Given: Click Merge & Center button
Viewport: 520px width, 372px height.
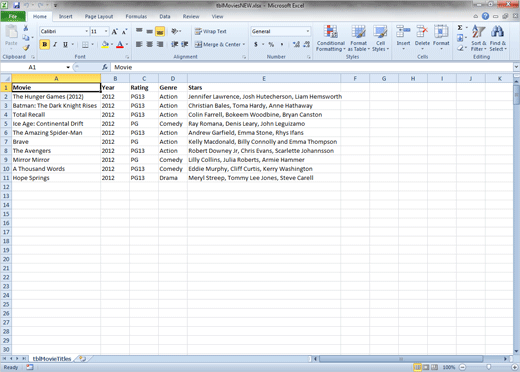Looking at the screenshot, I should tap(217, 44).
